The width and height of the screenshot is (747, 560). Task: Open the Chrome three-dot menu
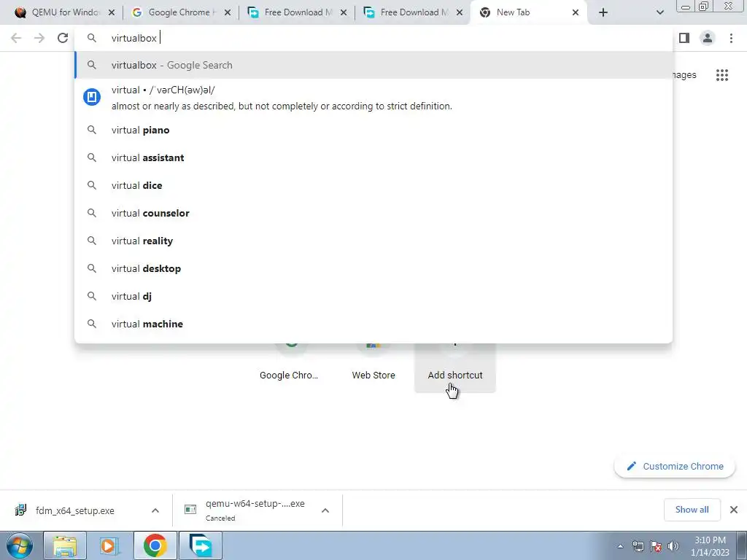731,38
